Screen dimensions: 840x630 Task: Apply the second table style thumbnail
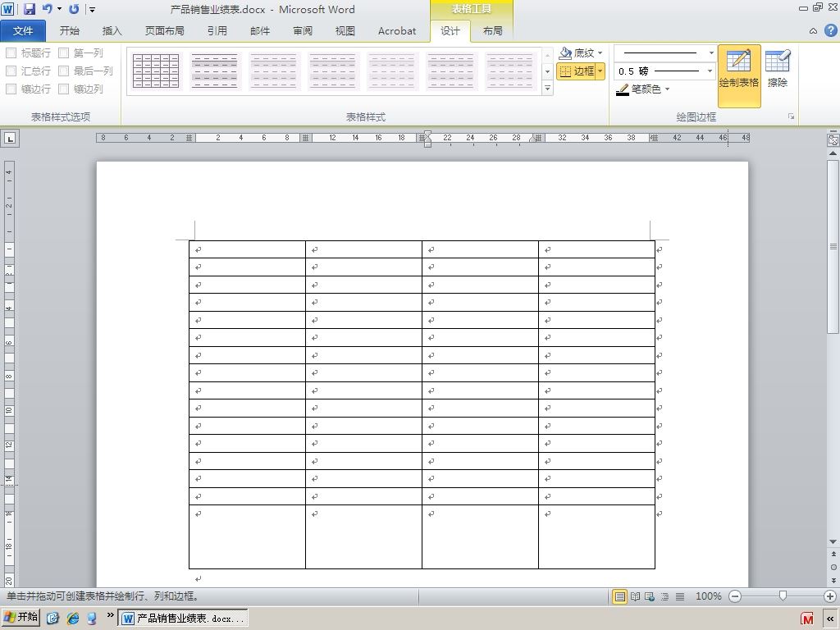215,71
